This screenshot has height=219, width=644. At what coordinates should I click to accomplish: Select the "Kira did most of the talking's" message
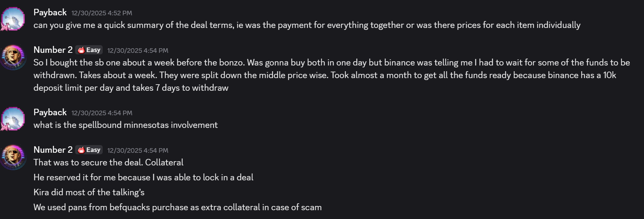click(x=89, y=193)
